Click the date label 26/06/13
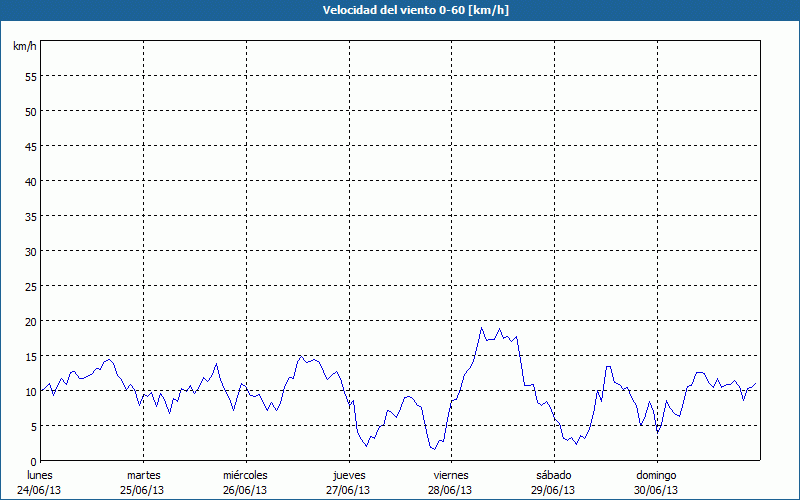This screenshot has width=800, height=500. coord(245,490)
